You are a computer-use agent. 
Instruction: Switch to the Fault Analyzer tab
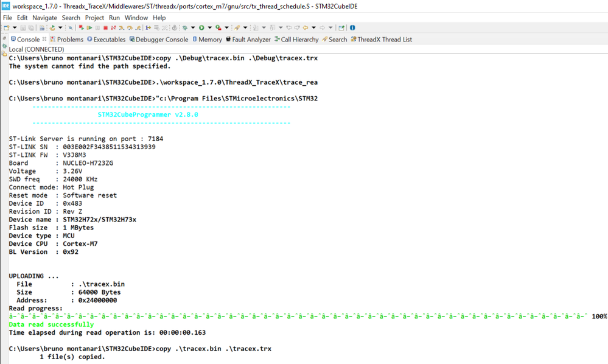coord(248,40)
